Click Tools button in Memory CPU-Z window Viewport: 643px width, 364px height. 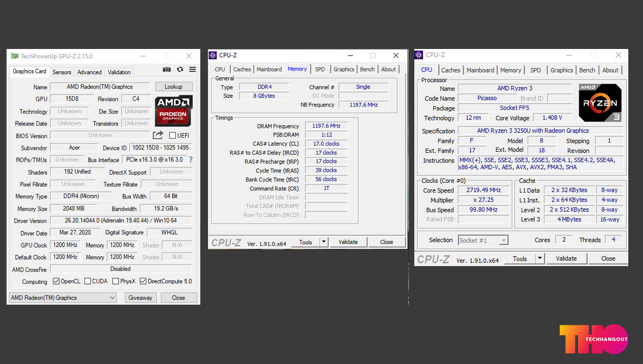coord(305,242)
